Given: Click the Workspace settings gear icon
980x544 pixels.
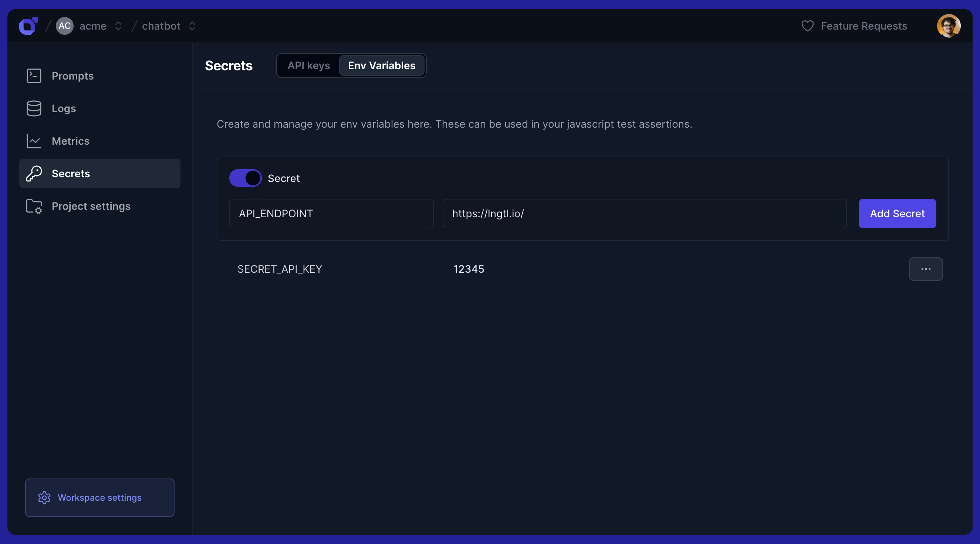Looking at the screenshot, I should coord(44,497).
